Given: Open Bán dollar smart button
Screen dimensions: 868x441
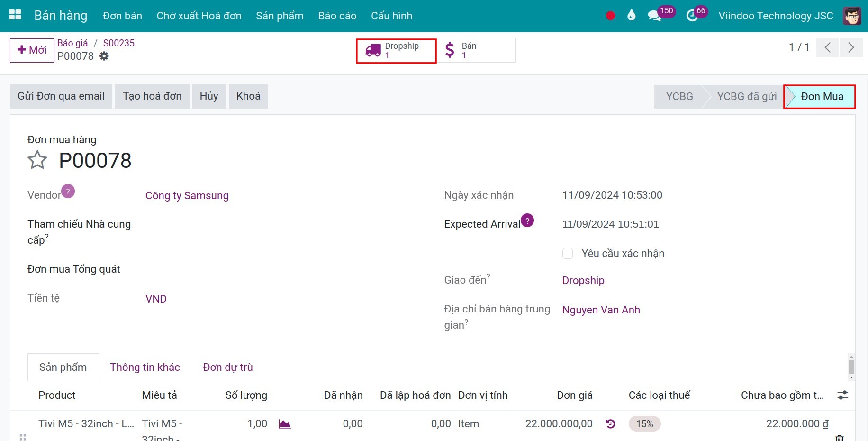Looking at the screenshot, I should tap(476, 50).
